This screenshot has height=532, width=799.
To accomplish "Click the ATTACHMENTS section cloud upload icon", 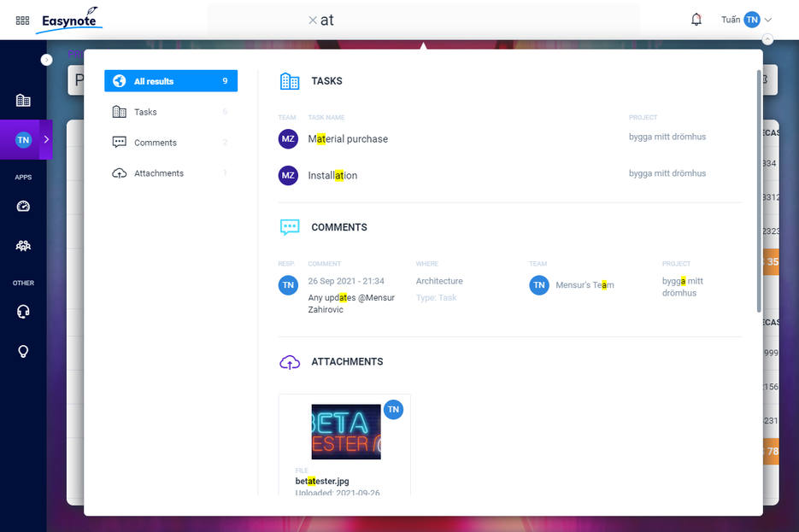I will (x=290, y=362).
